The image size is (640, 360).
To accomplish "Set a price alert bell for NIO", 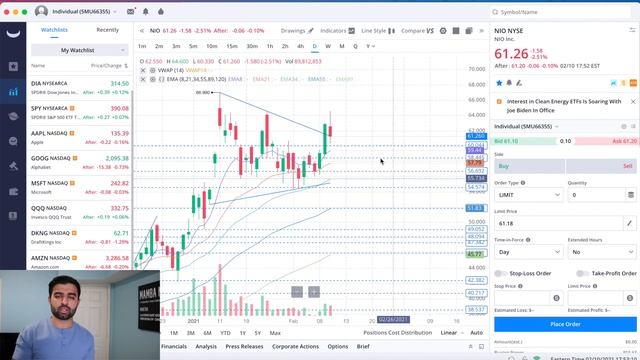I will coord(509,83).
